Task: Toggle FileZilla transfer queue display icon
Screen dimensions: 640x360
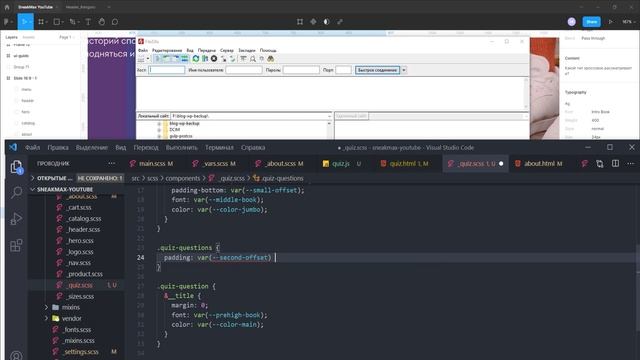Action: coord(184,59)
